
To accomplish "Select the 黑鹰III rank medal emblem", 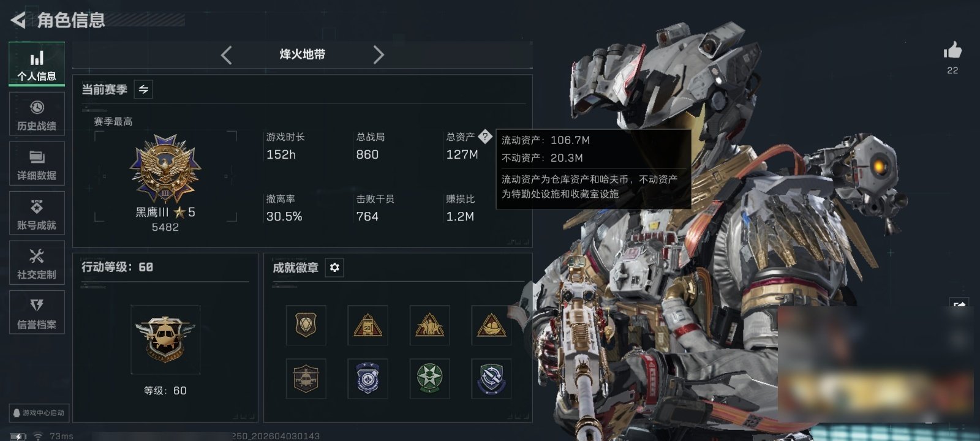I will 165,169.
